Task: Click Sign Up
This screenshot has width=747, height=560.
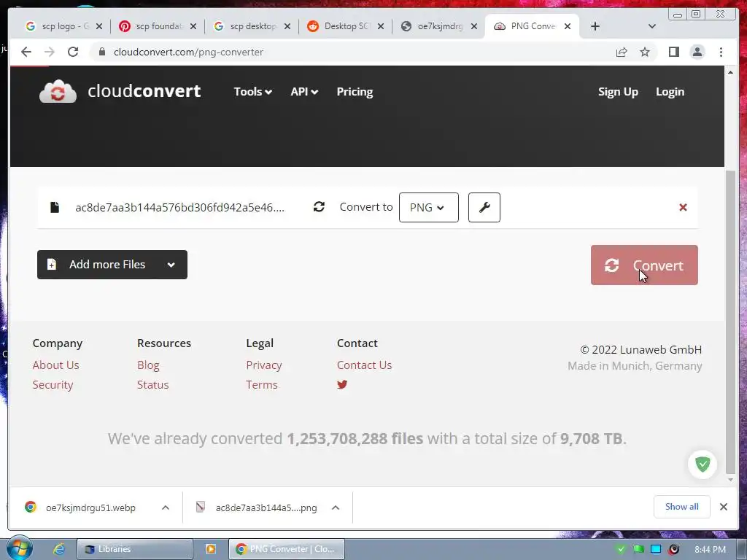Action: coord(618,91)
